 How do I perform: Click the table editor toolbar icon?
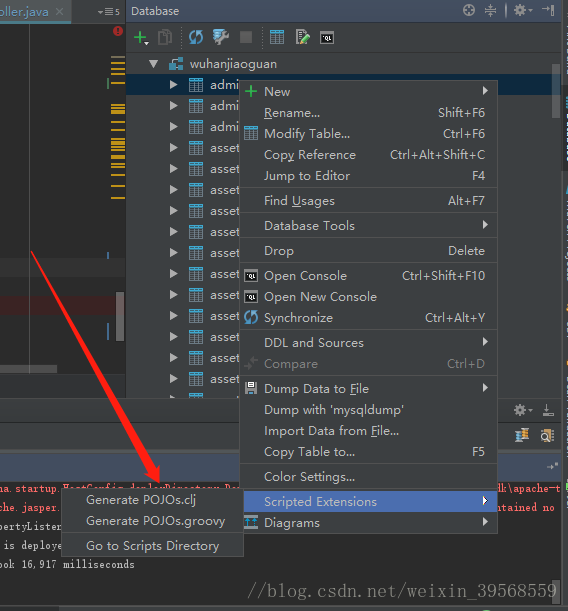point(277,37)
